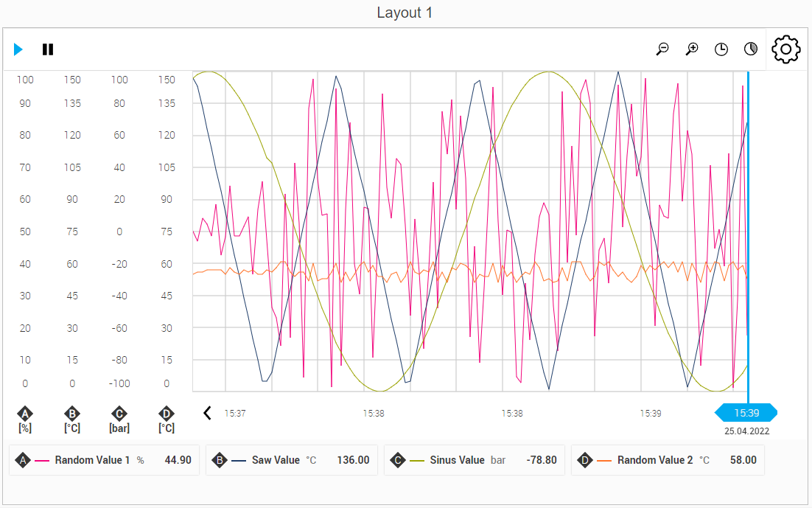Select axis B diamond marker for °C
812x508 pixels.
pos(72,414)
